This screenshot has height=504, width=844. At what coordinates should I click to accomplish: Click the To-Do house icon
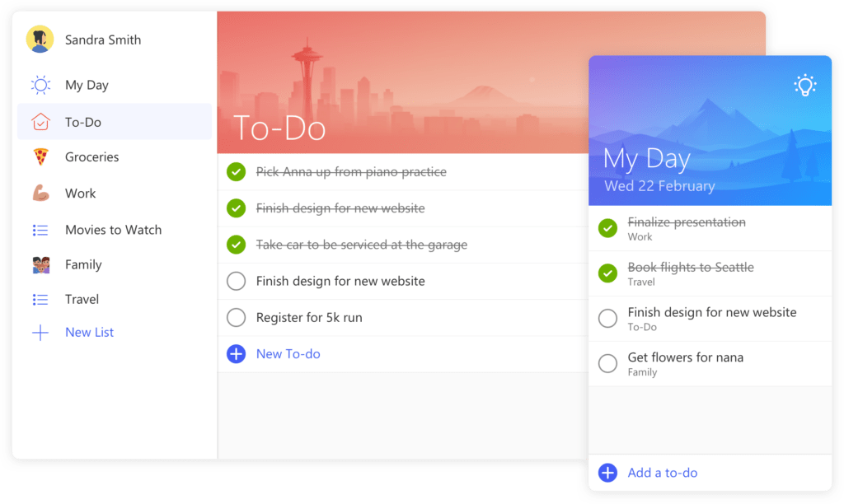39,121
